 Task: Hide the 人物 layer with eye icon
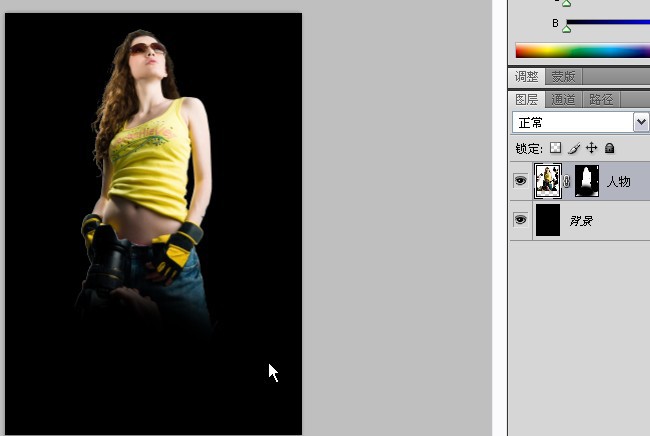click(x=521, y=181)
